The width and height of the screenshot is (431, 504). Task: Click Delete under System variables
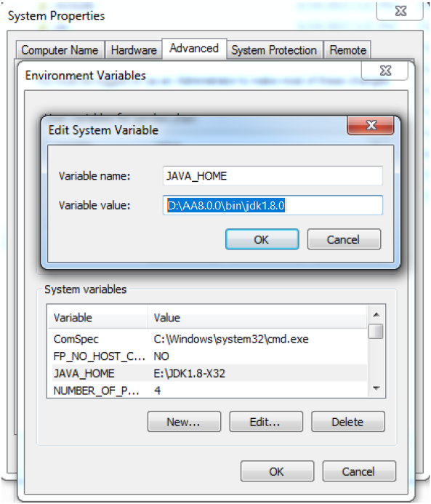click(x=348, y=421)
